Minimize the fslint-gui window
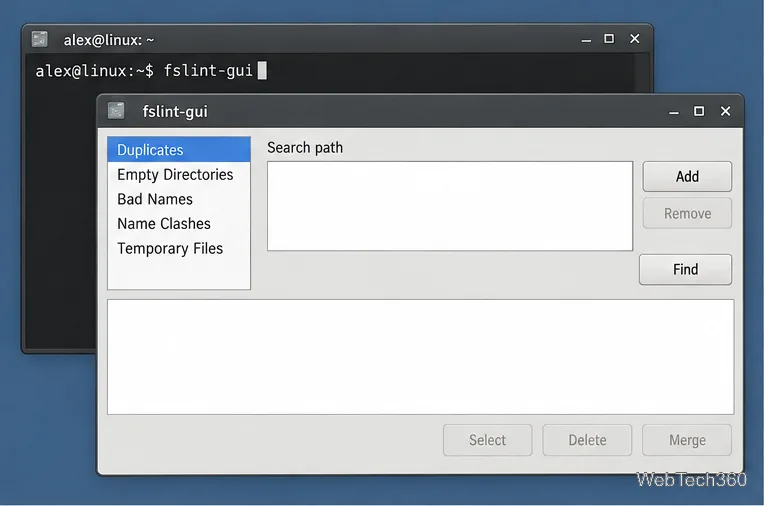Screen dimensions: 764x506 pyautogui.click(x=674, y=112)
